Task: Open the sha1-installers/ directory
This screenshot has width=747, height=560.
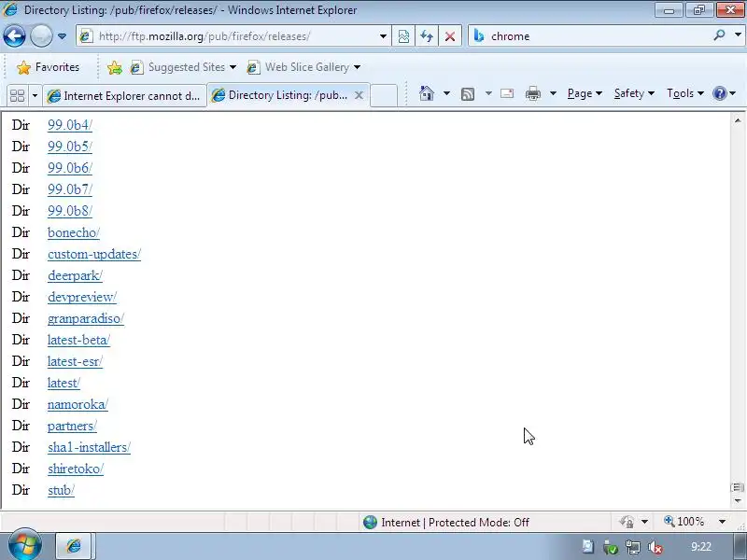Action: coord(89,447)
